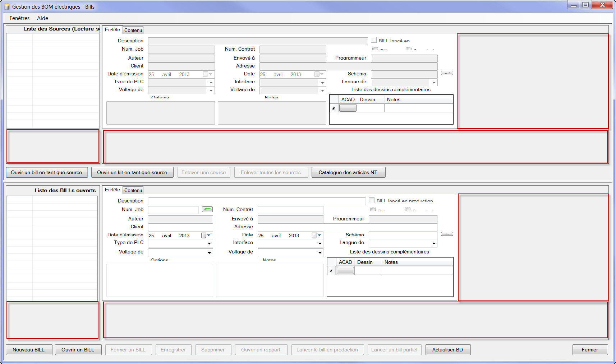Expand Interface dropdown in open bills panel

pyautogui.click(x=320, y=243)
